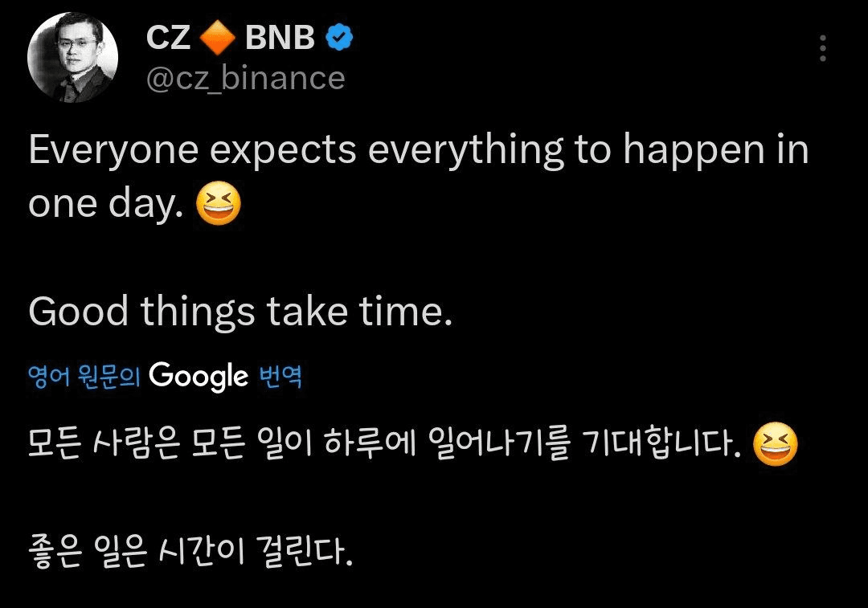Click the Korean phrase '모든 사람은'
Screen dimensions: 868x608
104,443
